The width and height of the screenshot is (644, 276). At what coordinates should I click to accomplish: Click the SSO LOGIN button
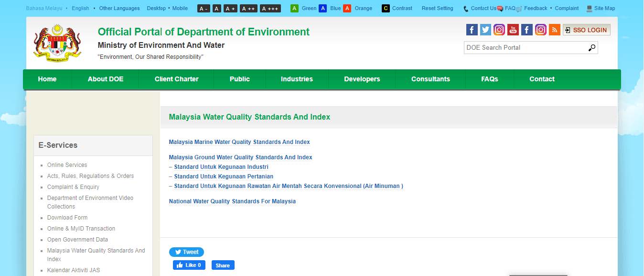pyautogui.click(x=586, y=30)
